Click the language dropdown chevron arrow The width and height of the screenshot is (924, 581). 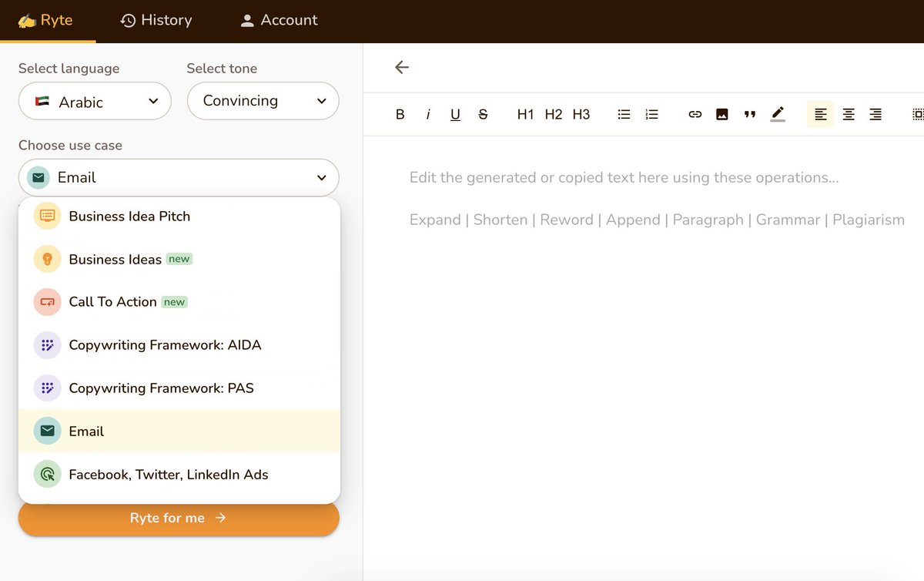coord(153,101)
